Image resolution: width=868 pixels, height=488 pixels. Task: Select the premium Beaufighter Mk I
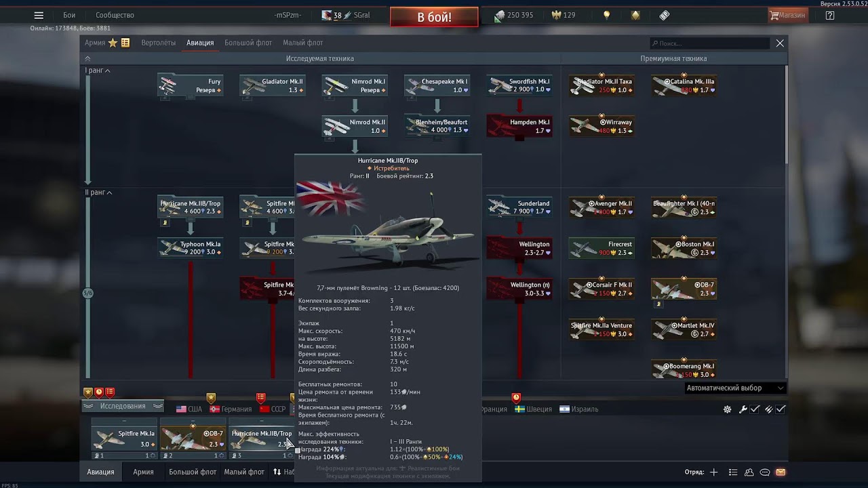click(684, 207)
